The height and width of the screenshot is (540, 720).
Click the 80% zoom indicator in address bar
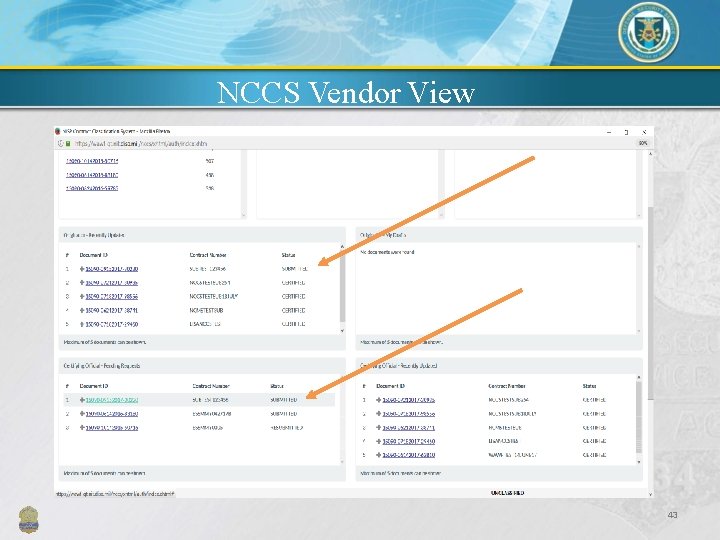pyautogui.click(x=643, y=143)
